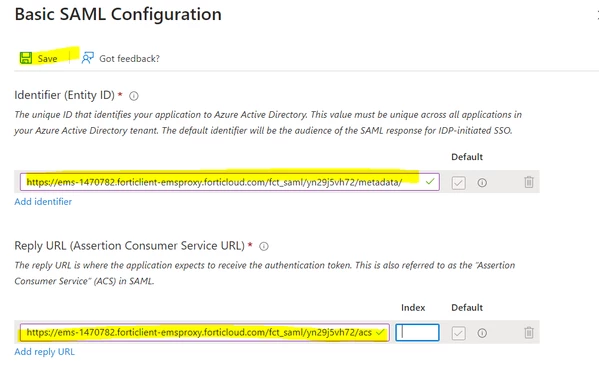This screenshot has height=372, width=599.
Task: Click the Index column header
Action: coord(413,307)
